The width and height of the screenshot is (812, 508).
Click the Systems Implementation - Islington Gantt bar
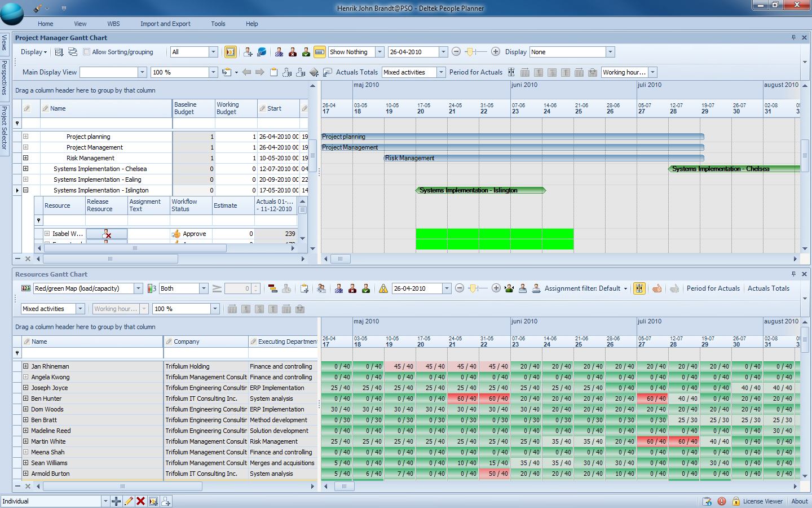pyautogui.click(x=480, y=190)
